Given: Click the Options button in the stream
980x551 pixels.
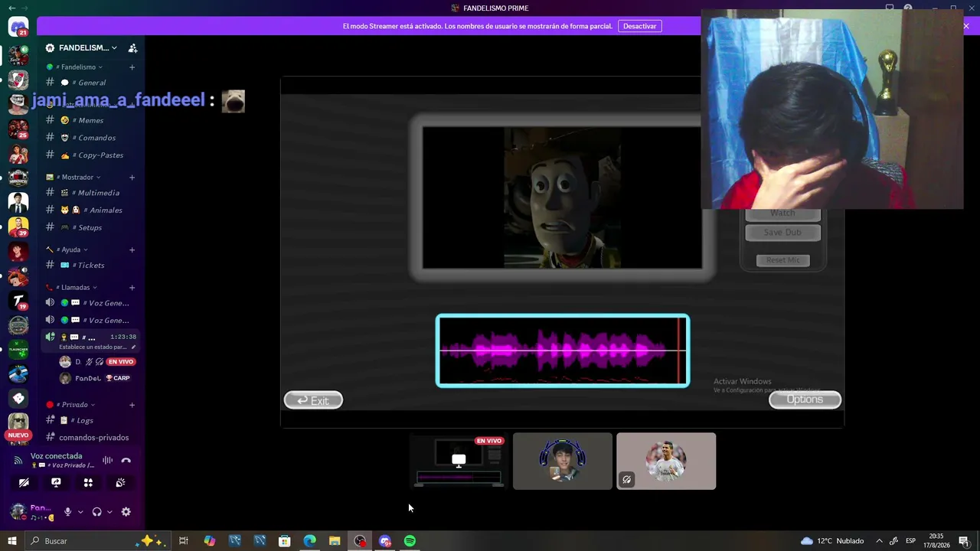Looking at the screenshot, I should pyautogui.click(x=805, y=399).
